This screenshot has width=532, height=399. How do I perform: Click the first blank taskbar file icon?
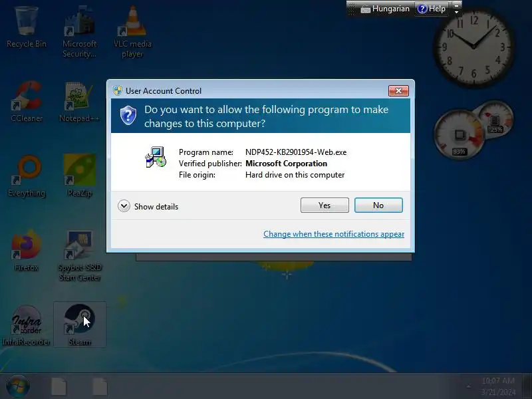(59, 386)
